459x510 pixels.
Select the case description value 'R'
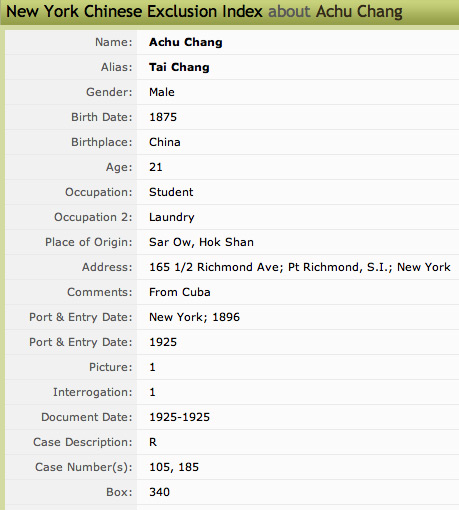(153, 442)
